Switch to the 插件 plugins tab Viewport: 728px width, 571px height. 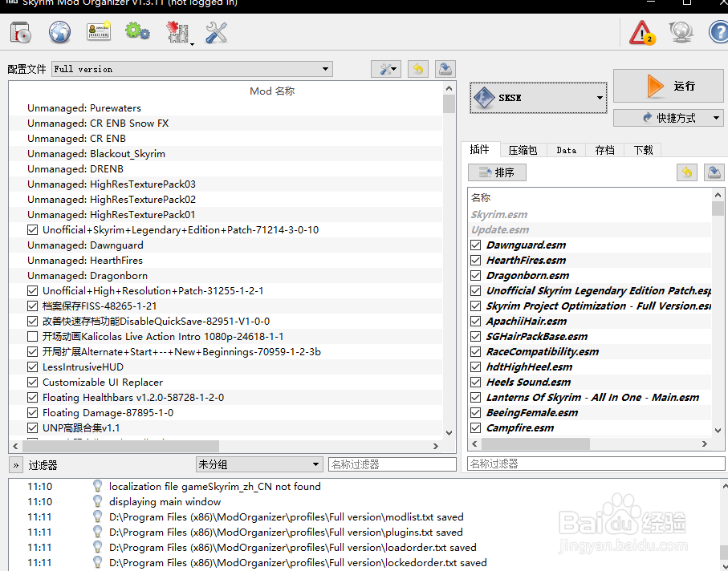point(480,149)
